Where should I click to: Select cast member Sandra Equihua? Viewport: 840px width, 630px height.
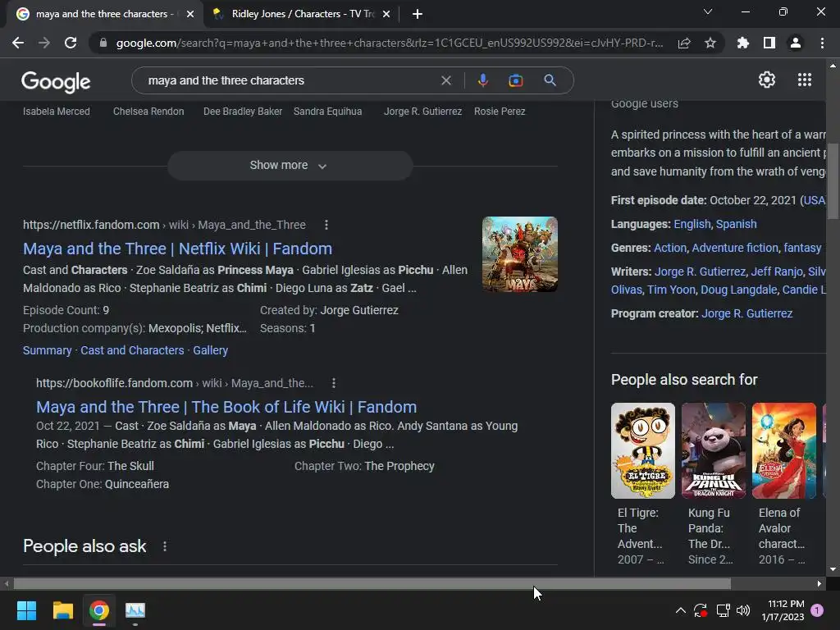[328, 112]
